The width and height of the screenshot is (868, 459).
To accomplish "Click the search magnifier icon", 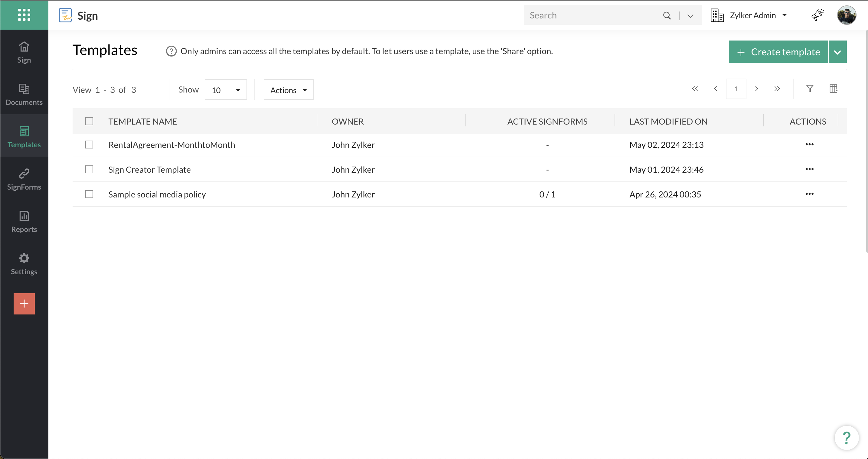I will tap(667, 15).
